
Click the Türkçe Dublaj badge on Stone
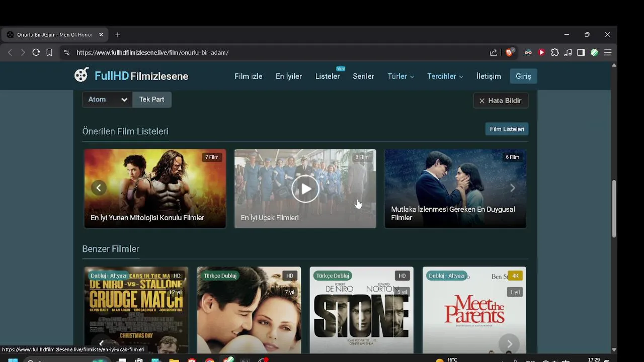click(x=333, y=276)
